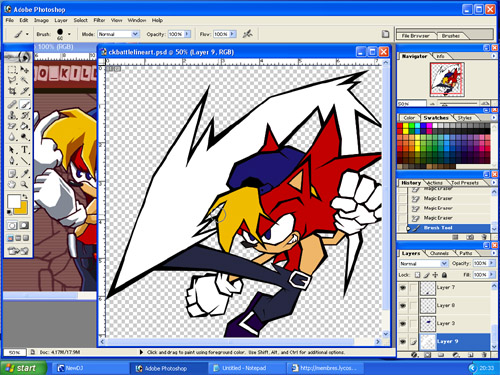Switch to the Actions tab
This screenshot has height=375, width=500.
[x=435, y=183]
